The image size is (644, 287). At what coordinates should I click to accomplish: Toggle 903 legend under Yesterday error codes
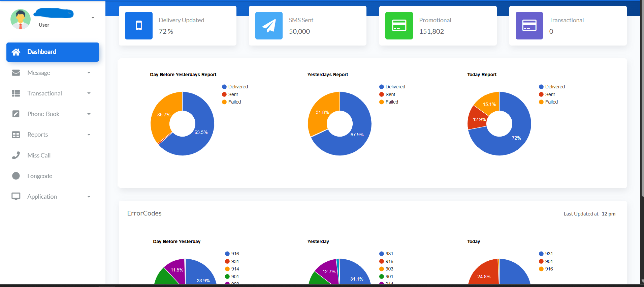click(386, 269)
